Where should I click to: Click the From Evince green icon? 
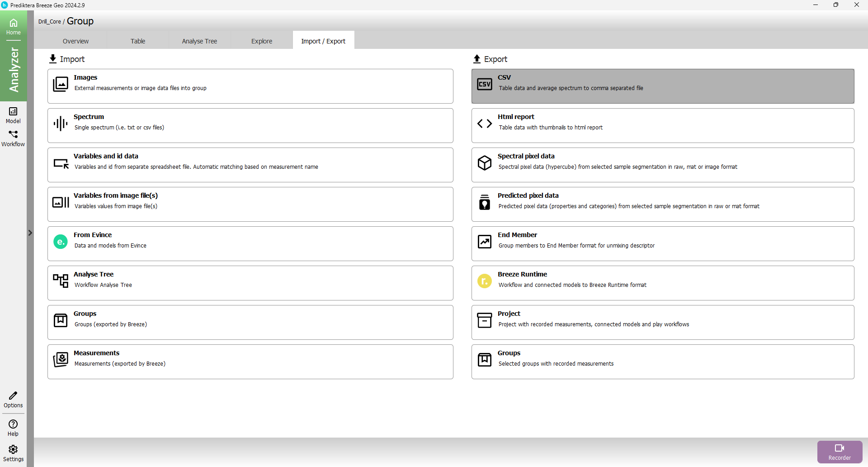61,242
